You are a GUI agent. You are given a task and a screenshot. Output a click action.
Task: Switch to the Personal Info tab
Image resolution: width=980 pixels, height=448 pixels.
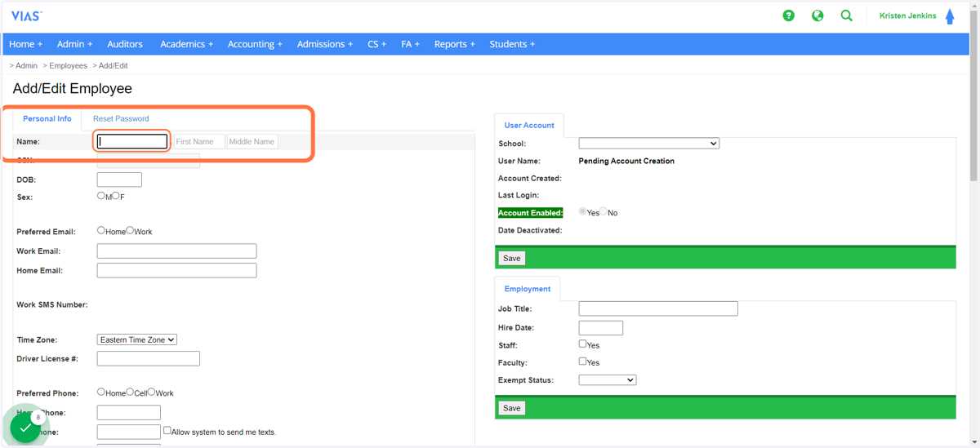47,119
